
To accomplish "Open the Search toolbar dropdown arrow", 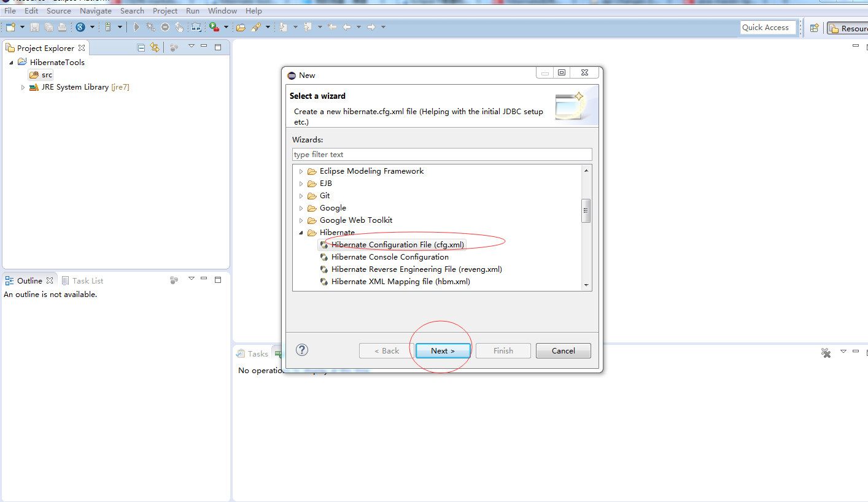I will (268, 27).
